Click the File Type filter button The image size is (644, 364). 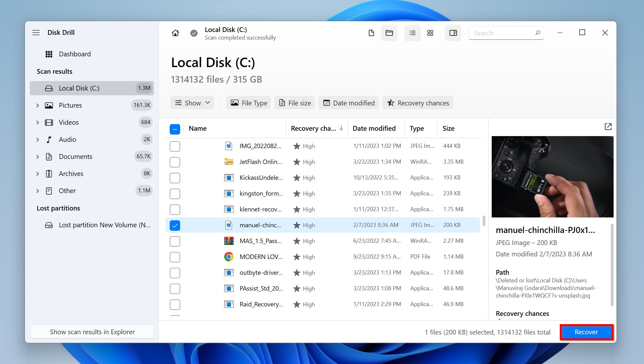(248, 103)
